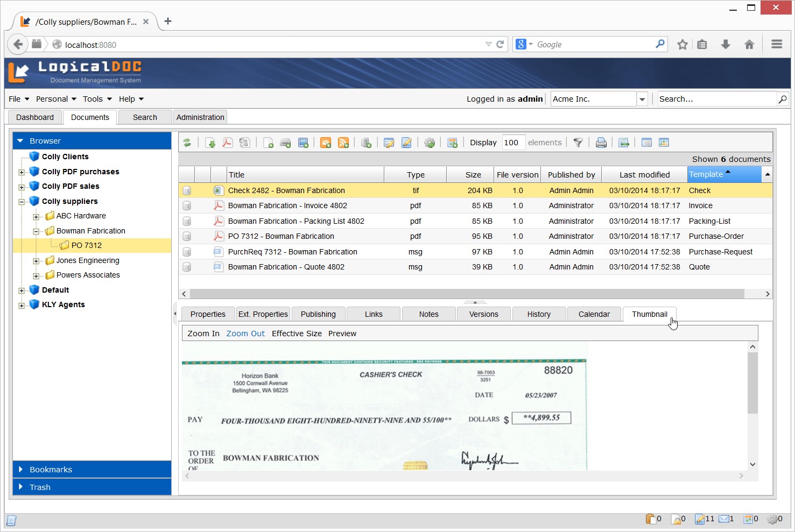The image size is (795, 532).
Task: Click the printer icon in toolbar
Action: 601,143
